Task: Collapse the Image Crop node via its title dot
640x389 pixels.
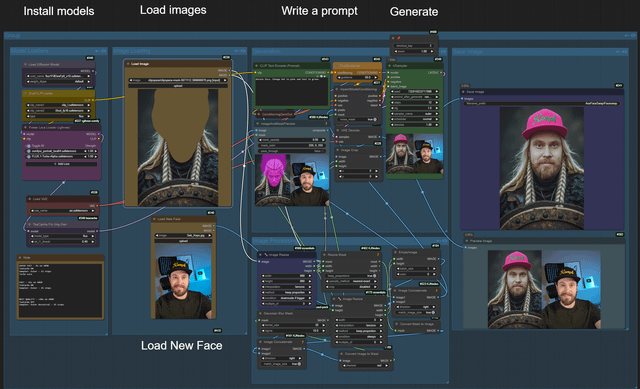Action: [x=337, y=150]
